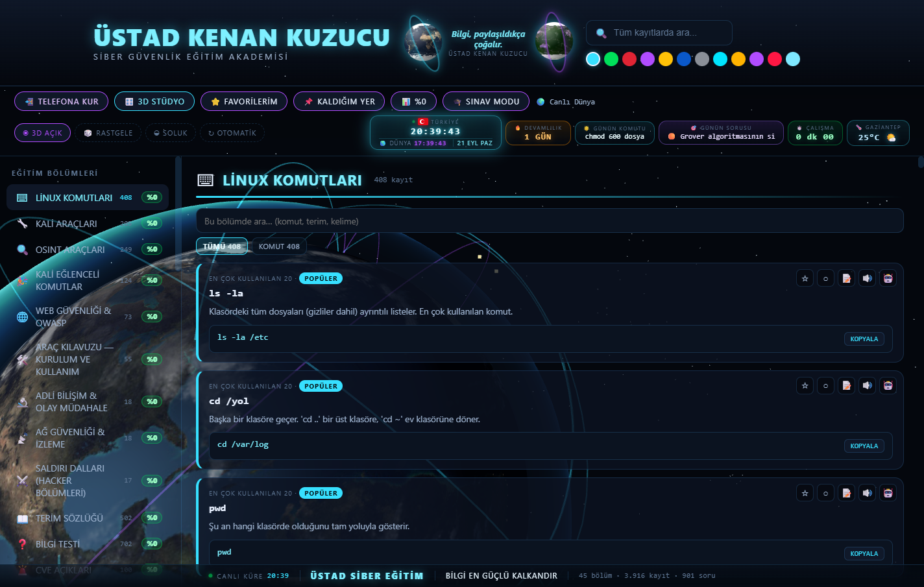Click the robot icon on cd /yol card
Viewport: 924px width, 587px height.
pyautogui.click(x=888, y=385)
